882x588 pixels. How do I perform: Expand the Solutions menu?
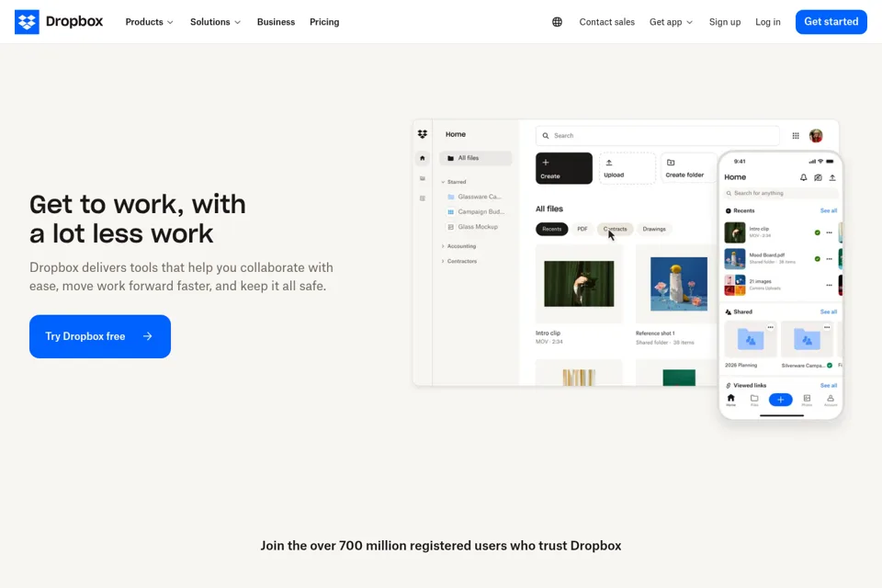[x=215, y=22]
